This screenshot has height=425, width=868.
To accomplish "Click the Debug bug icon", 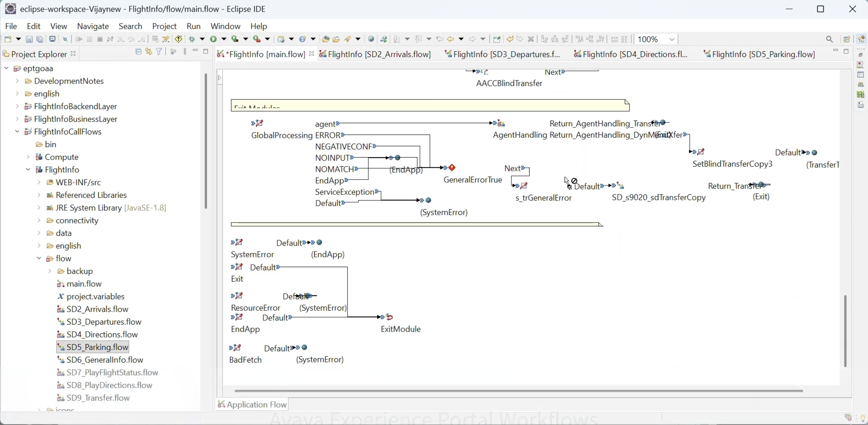I will 192,40.
